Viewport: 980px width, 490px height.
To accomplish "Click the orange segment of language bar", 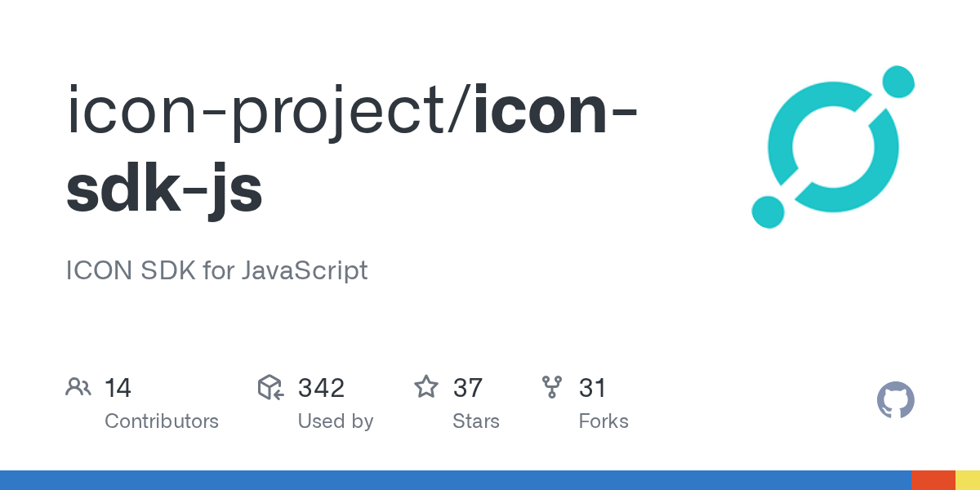I will click(x=933, y=480).
